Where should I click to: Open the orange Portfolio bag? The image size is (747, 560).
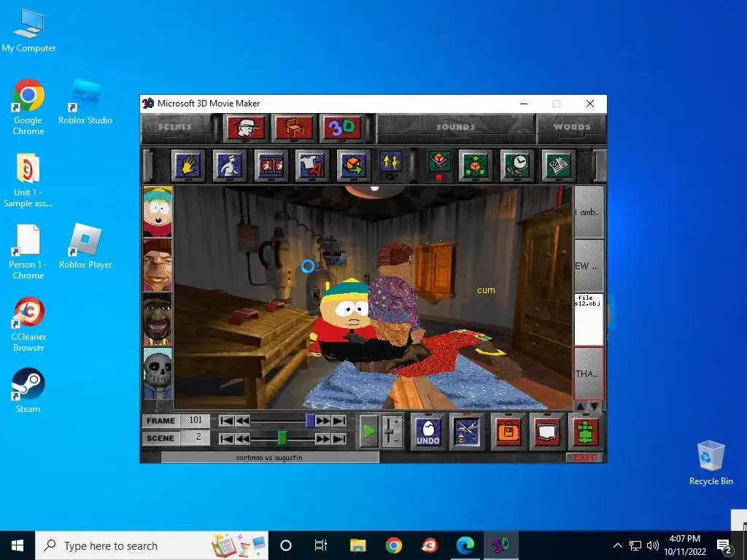pyautogui.click(x=508, y=432)
